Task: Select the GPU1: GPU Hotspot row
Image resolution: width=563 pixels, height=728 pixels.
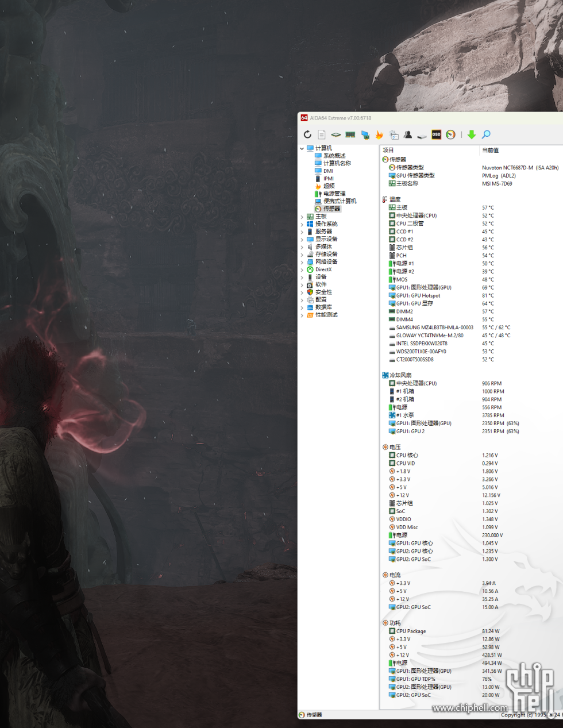Action: 471,295
